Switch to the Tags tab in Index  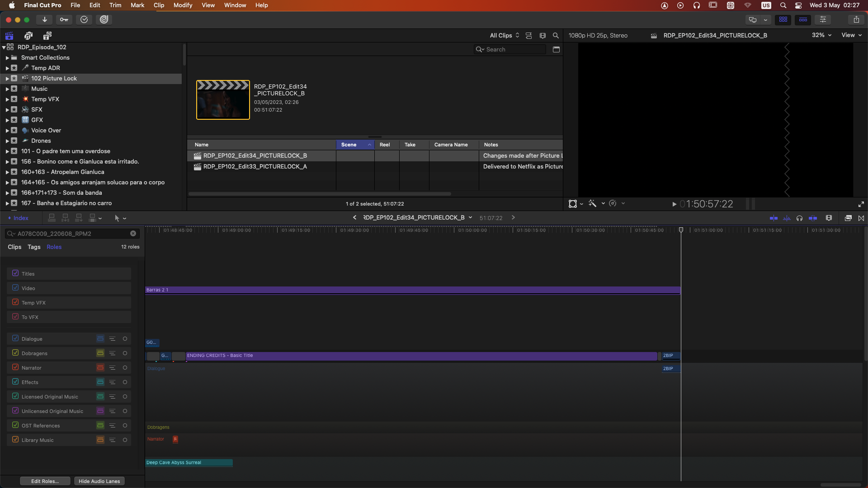point(34,247)
